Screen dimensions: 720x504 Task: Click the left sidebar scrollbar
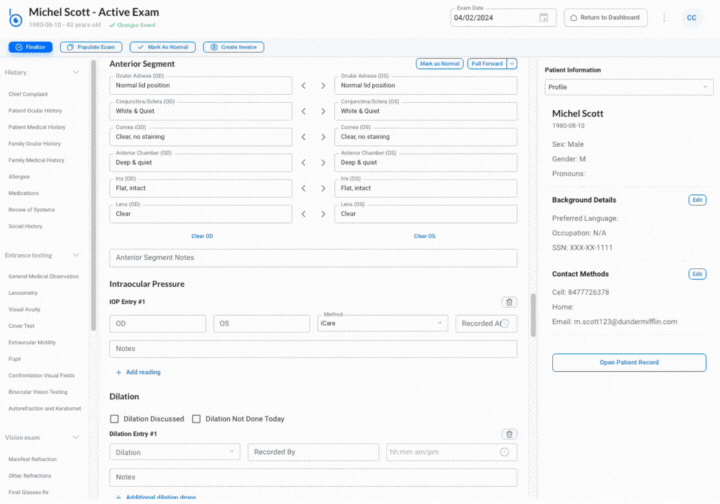point(94,195)
